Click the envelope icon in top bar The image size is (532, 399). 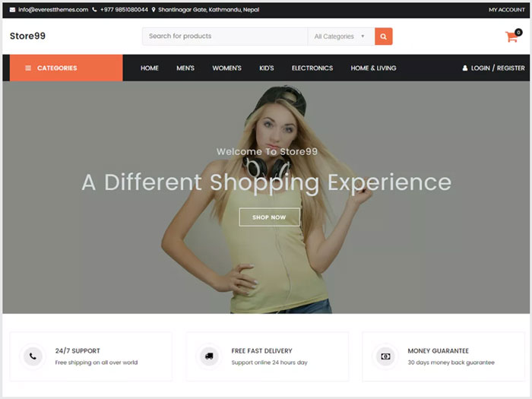(12, 10)
